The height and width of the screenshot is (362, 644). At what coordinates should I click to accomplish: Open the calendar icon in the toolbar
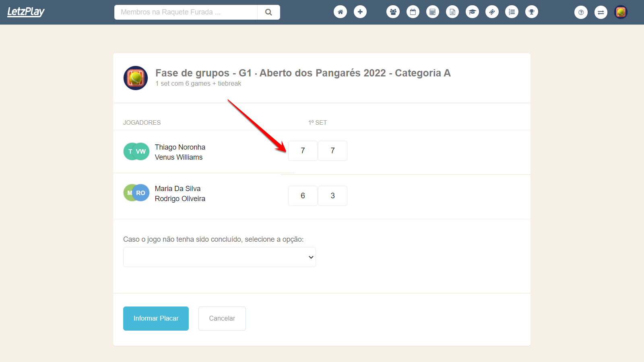point(413,12)
